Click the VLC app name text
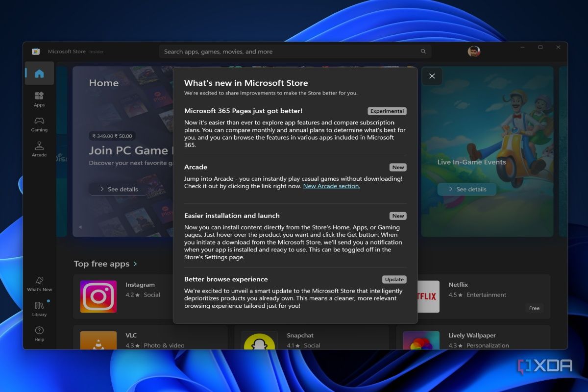Screen dimensions: 588x392 [x=131, y=336]
